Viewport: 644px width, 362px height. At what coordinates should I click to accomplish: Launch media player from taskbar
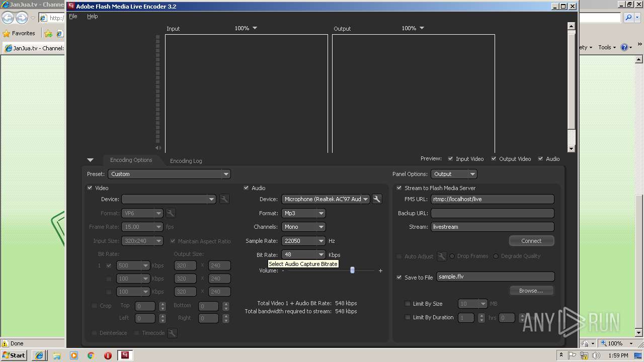pos(74,355)
